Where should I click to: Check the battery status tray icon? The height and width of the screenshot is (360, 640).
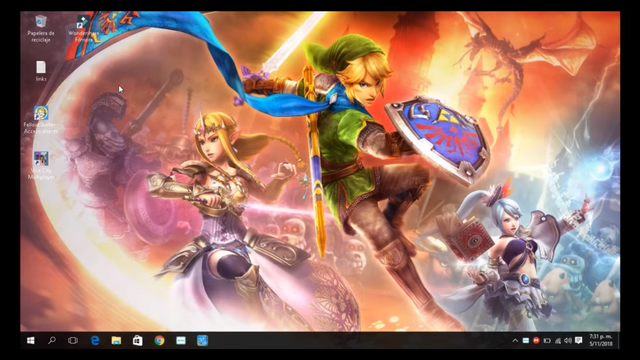click(547, 340)
